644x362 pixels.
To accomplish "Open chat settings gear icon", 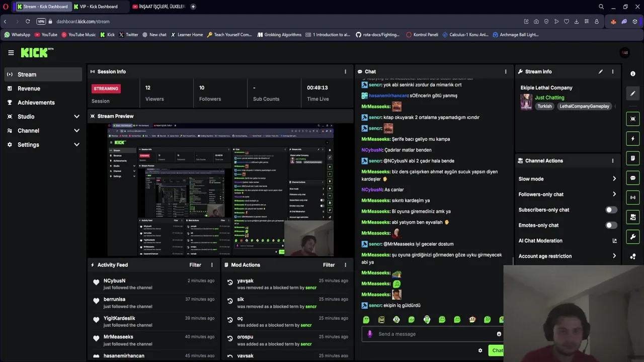I will tap(480, 350).
